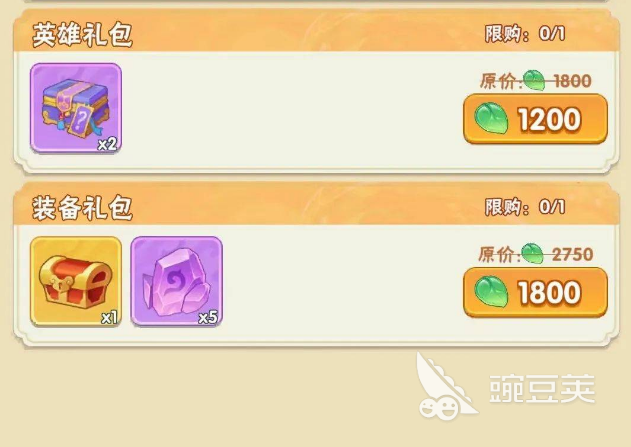
Task: Tap the purple crystal stone icon
Action: pyautogui.click(x=177, y=281)
